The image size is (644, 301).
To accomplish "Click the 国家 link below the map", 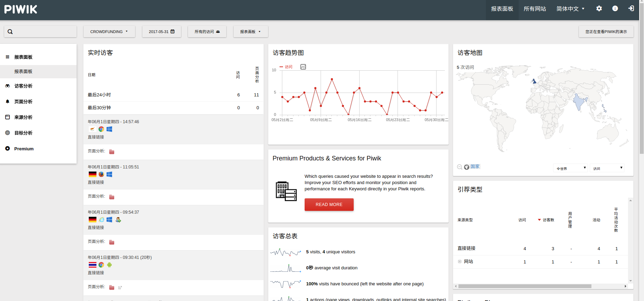I will pyautogui.click(x=475, y=167).
